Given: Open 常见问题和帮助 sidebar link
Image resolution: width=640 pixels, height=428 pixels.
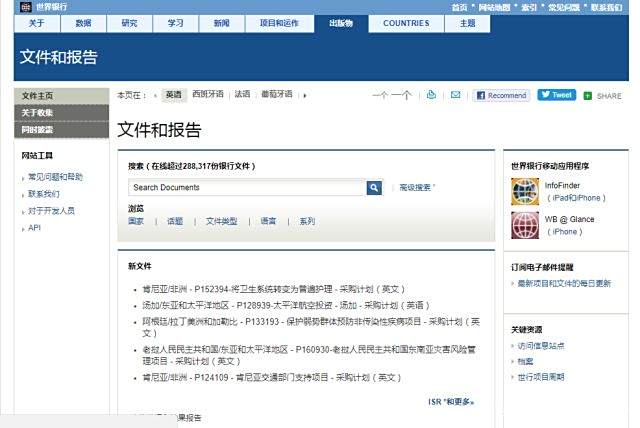Looking at the screenshot, I should 56,177.
